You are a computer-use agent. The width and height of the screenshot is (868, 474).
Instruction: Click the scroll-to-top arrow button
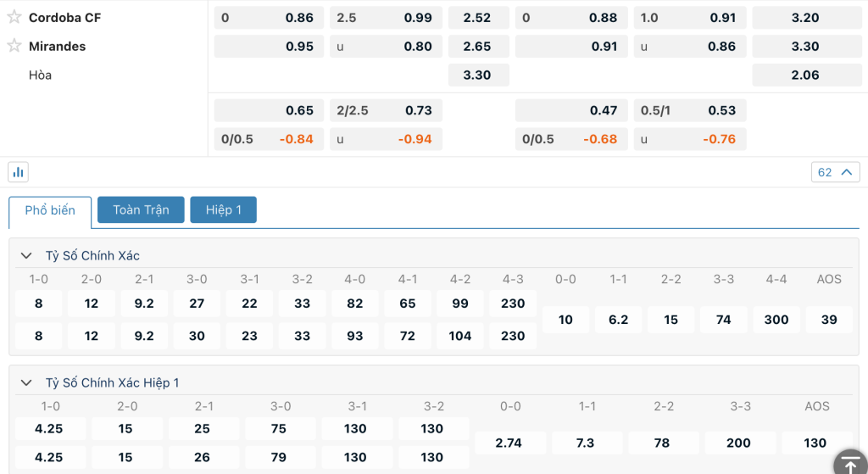click(851, 464)
